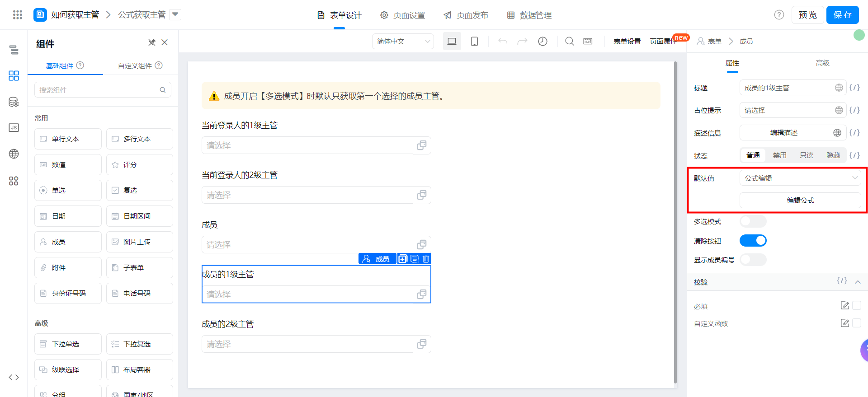Switch to 数据管理 tab
Screen dimensions: 868x397
[529, 15]
